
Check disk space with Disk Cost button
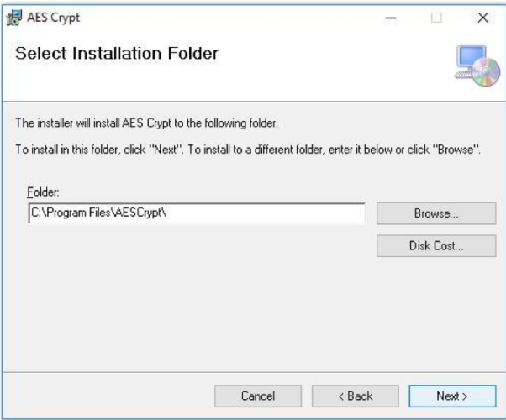pyautogui.click(x=435, y=246)
